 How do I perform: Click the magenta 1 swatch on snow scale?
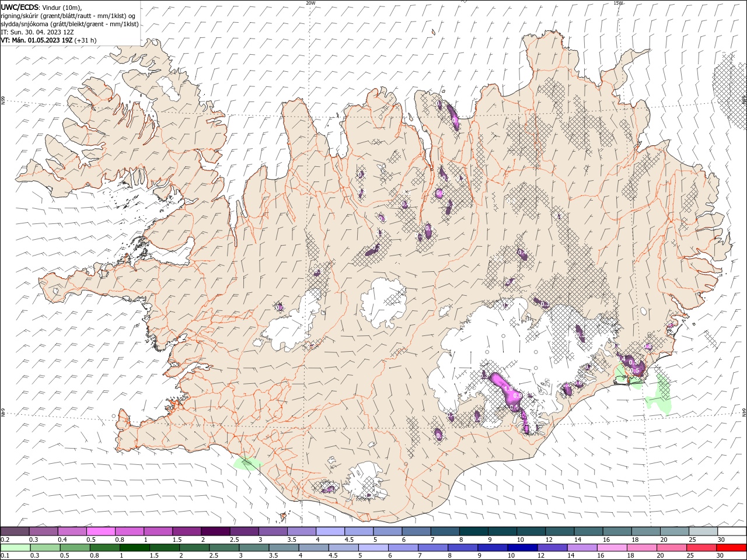158,531
